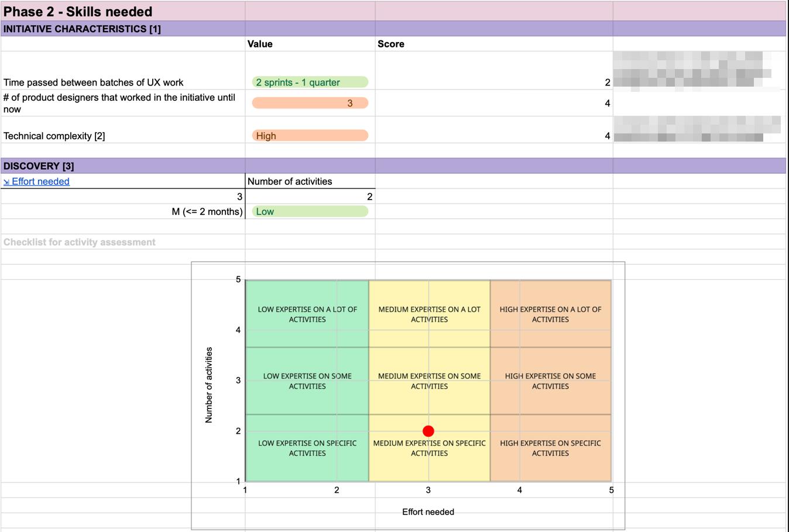Open the product designers count dropdown showing 3

click(310, 103)
